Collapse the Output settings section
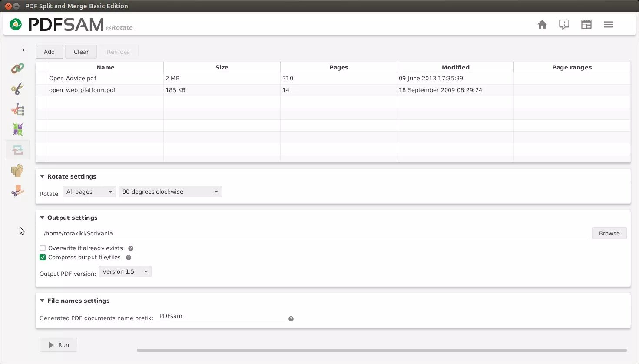Image resolution: width=639 pixels, height=364 pixels. coord(42,218)
